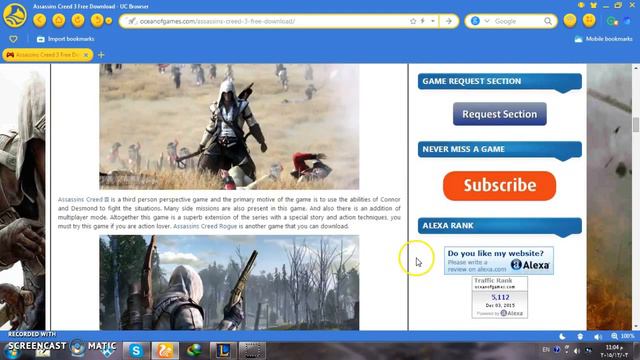
Task: Click the forest pistol screenshot image
Action: coord(229,282)
